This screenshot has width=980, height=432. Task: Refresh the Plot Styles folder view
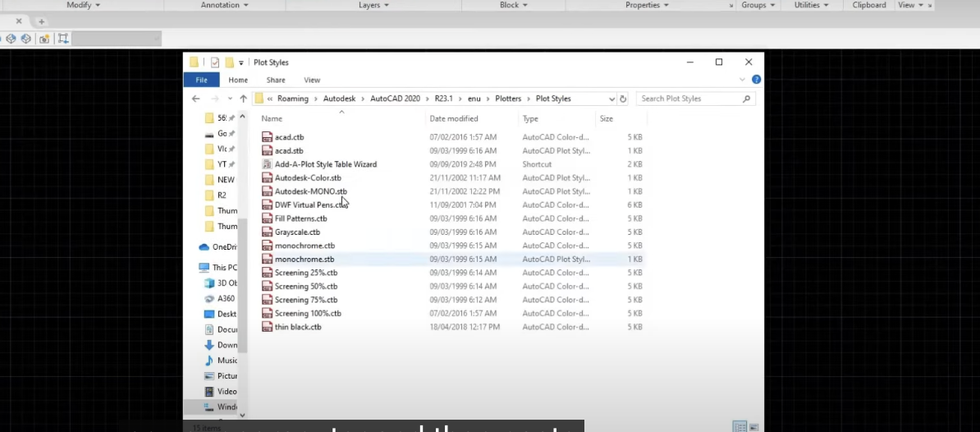pos(622,99)
